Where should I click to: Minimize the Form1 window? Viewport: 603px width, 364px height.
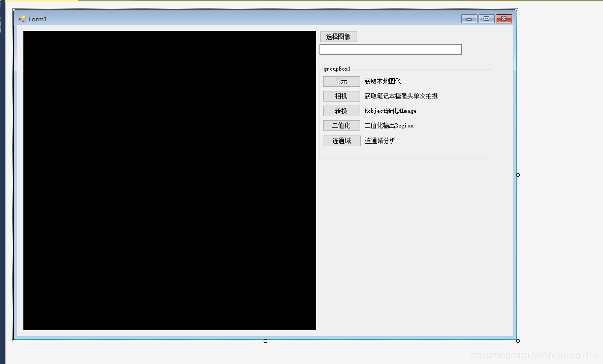coord(469,19)
